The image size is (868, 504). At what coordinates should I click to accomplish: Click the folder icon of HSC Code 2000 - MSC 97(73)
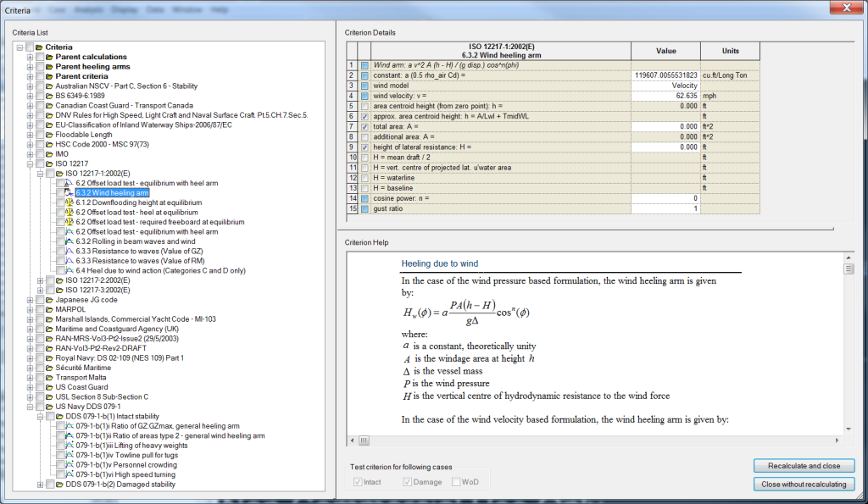coord(49,144)
